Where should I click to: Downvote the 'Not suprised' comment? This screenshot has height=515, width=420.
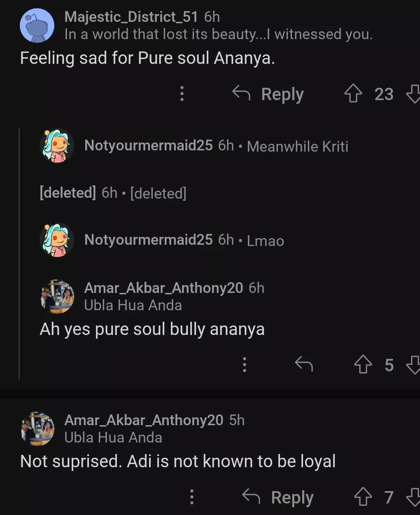pos(413,497)
